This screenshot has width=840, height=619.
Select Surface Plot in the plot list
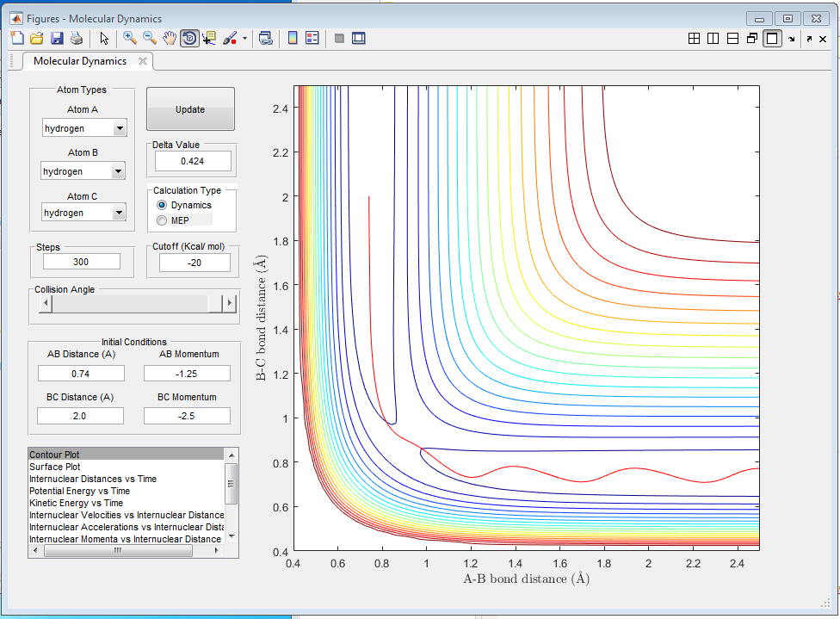(53, 467)
